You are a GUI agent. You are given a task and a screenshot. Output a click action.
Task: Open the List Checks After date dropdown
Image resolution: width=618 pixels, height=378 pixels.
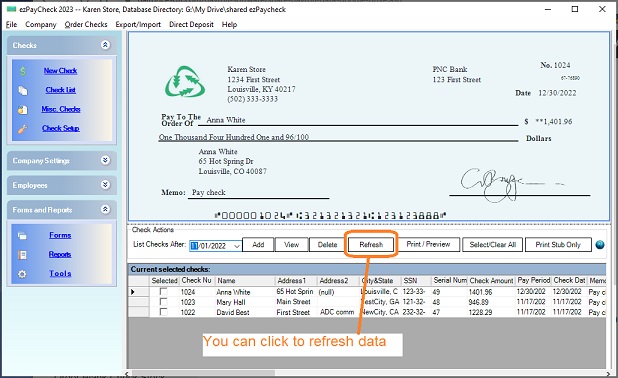236,246
